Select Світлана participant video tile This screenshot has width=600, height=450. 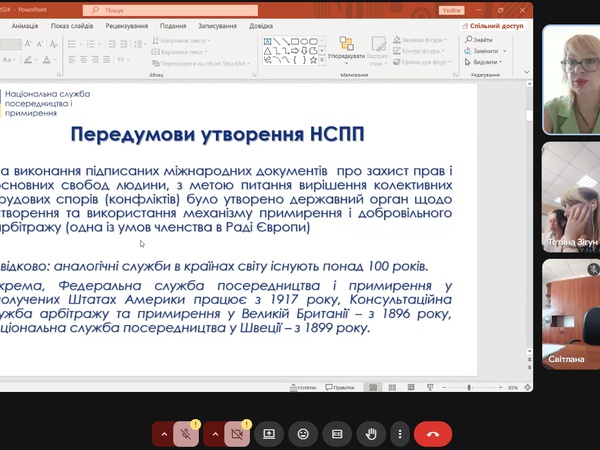571,314
